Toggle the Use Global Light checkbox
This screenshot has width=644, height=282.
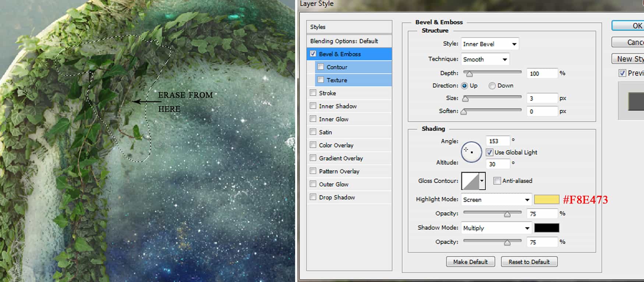click(x=489, y=152)
